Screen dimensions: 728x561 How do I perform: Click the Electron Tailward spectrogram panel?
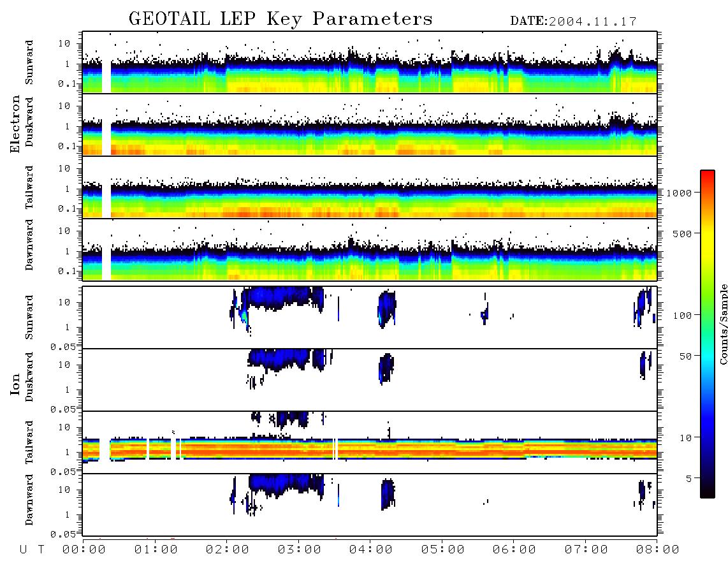[370, 187]
